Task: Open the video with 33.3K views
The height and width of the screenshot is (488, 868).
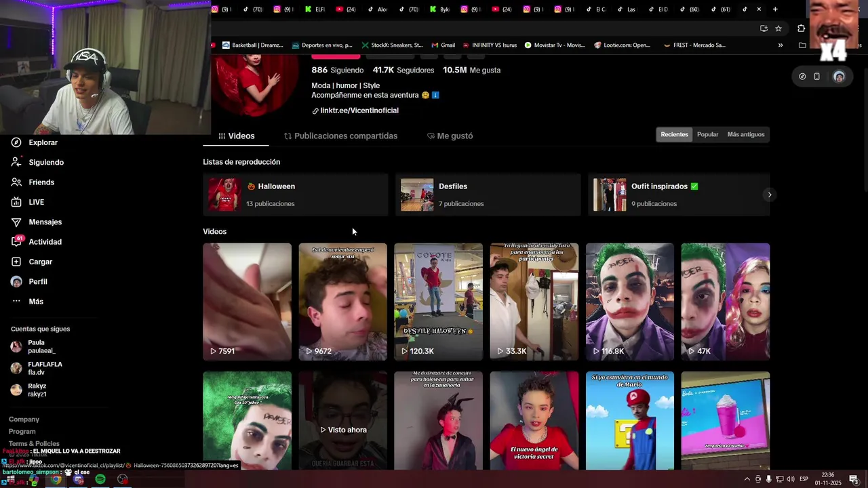Action: (x=534, y=302)
